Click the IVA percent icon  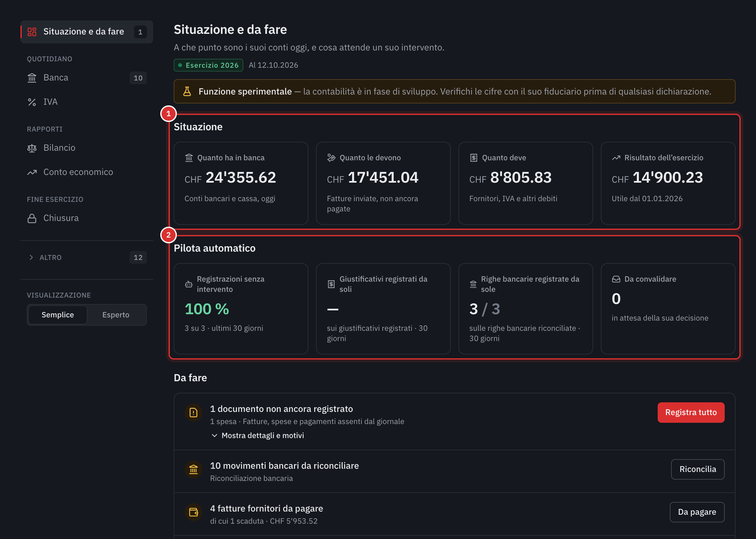point(32,102)
